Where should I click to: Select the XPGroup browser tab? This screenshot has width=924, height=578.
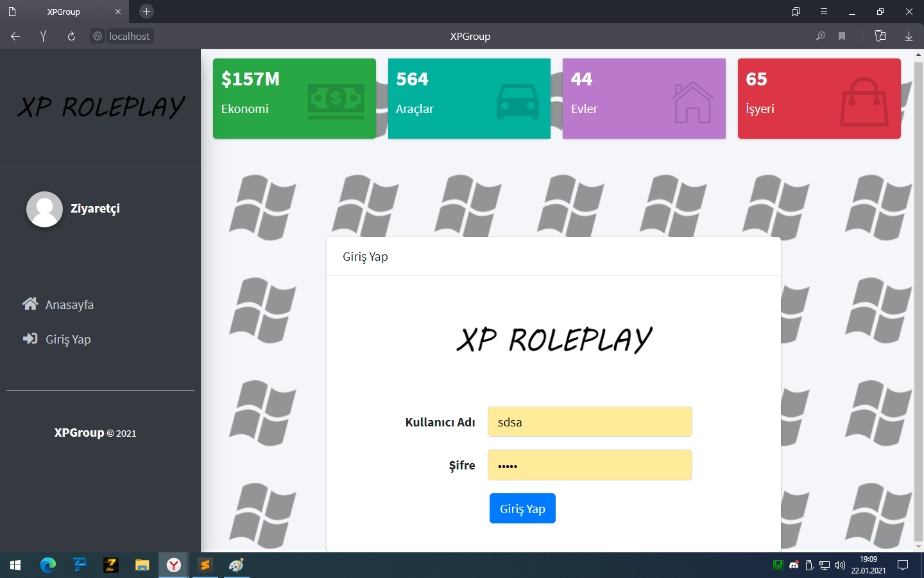point(64,12)
